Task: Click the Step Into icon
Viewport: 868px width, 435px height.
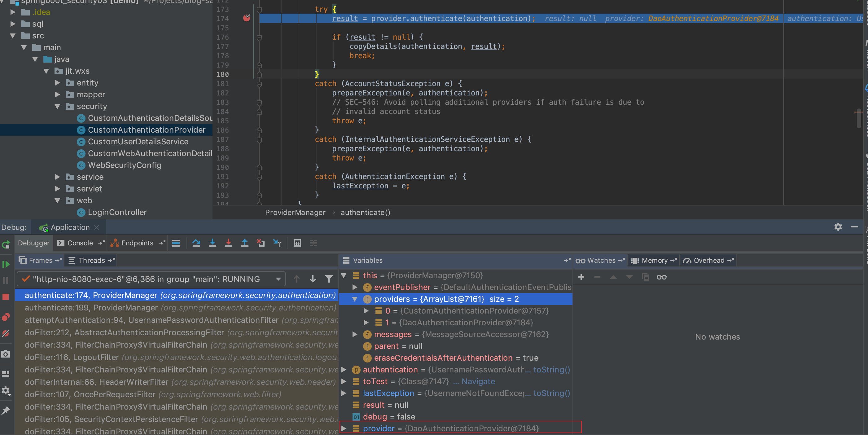Action: (212, 243)
